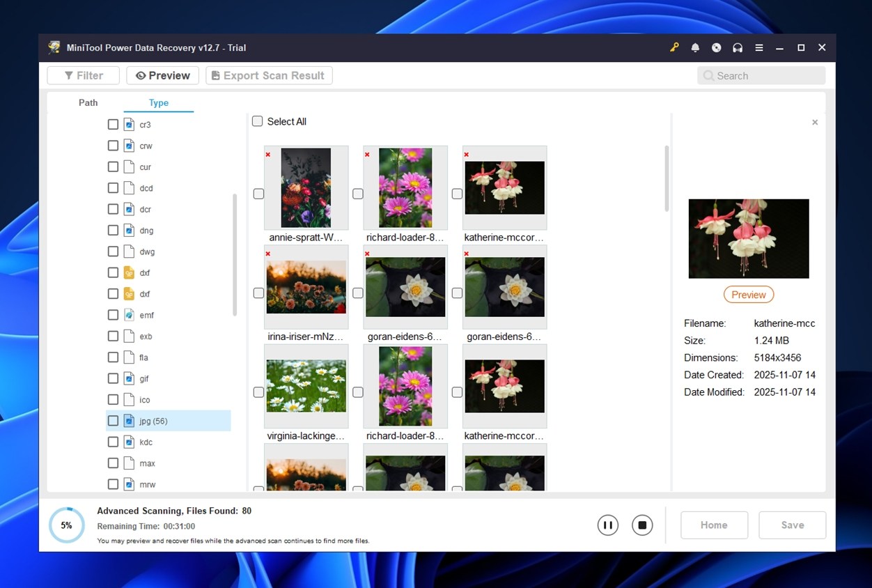Open the hamburger menu in the title bar
This screenshot has height=588, width=872.
(x=758, y=47)
